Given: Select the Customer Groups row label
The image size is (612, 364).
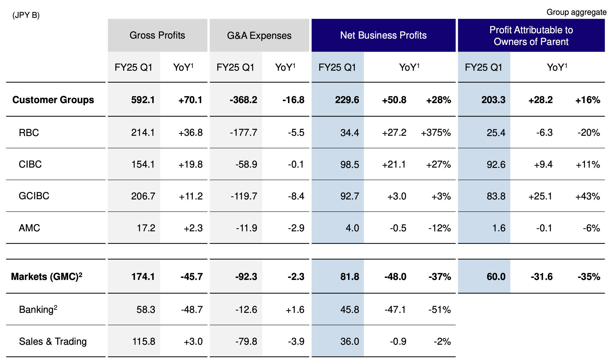Looking at the screenshot, I should coord(53,100).
